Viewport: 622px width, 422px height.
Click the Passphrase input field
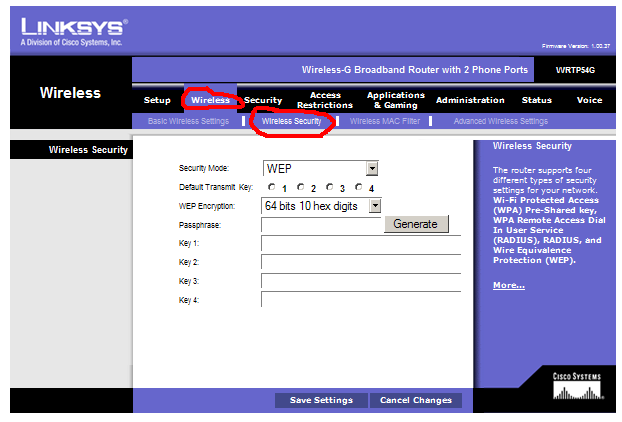coord(321,225)
